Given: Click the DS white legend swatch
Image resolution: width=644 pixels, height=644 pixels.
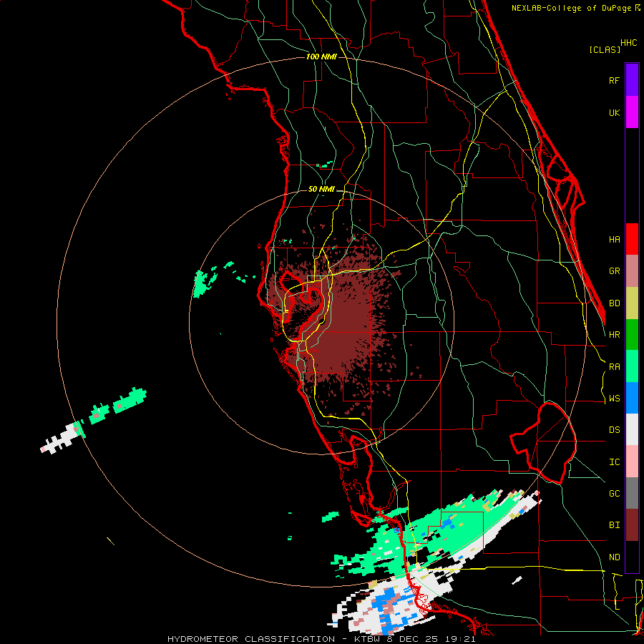Looking at the screenshot, I should point(632,429).
